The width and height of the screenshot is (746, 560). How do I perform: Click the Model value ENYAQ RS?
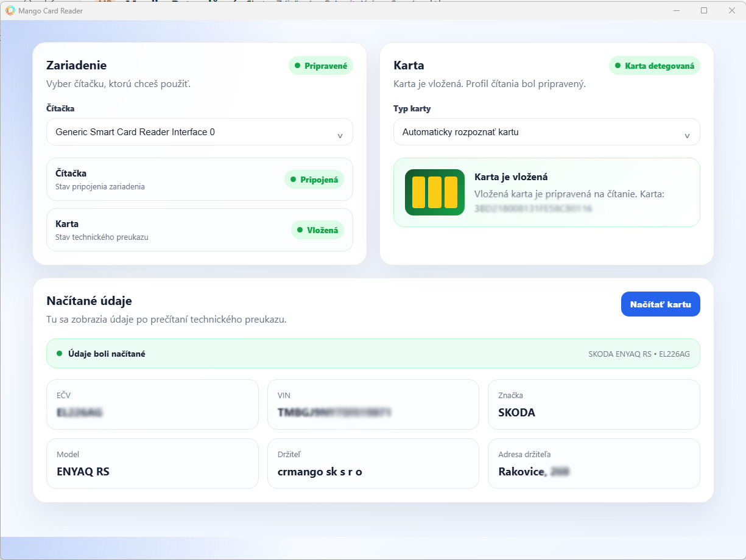point(83,472)
